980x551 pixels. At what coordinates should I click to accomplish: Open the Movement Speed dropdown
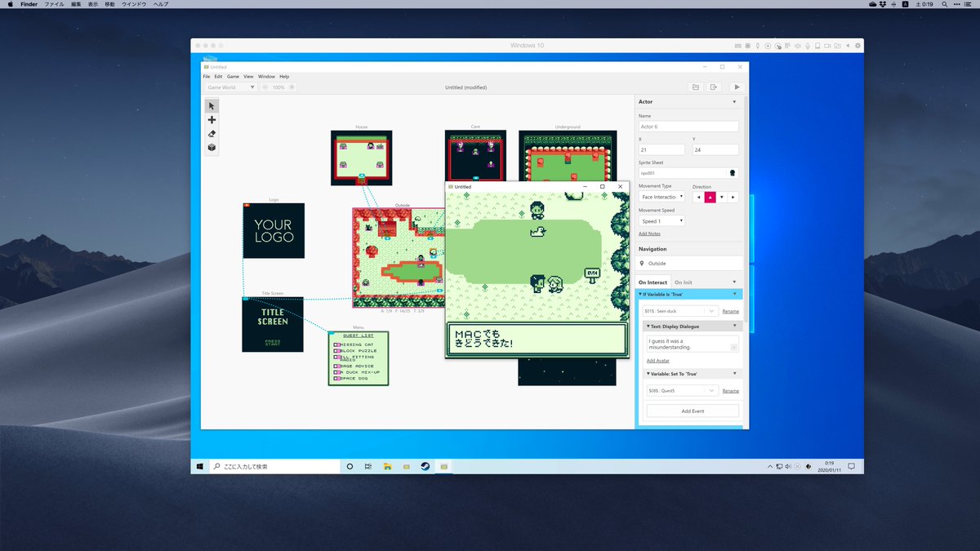[661, 221]
